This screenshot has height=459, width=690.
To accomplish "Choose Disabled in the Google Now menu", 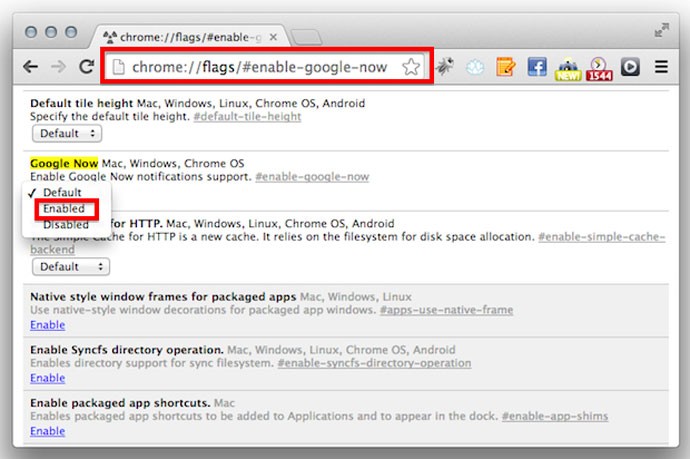I will click(65, 225).
